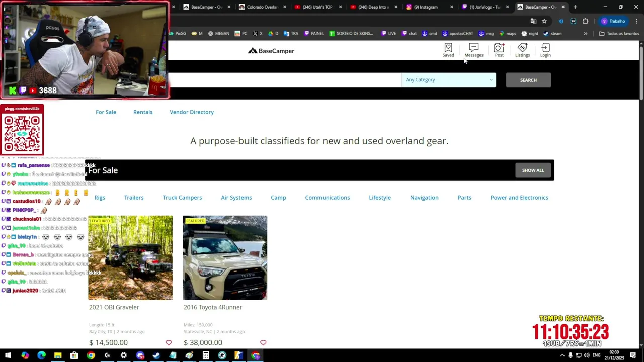Image resolution: width=644 pixels, height=362 pixels.
Task: Select the Rigs category
Action: 100,198
